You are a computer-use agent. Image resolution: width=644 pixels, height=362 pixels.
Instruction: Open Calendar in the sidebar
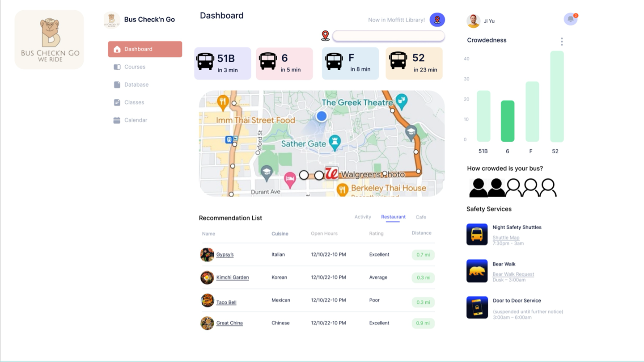pyautogui.click(x=136, y=120)
